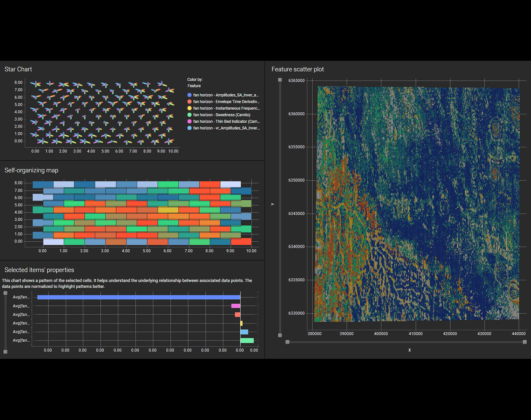Select the light blue bar in properties chart
531x420 pixels.
(x=244, y=332)
